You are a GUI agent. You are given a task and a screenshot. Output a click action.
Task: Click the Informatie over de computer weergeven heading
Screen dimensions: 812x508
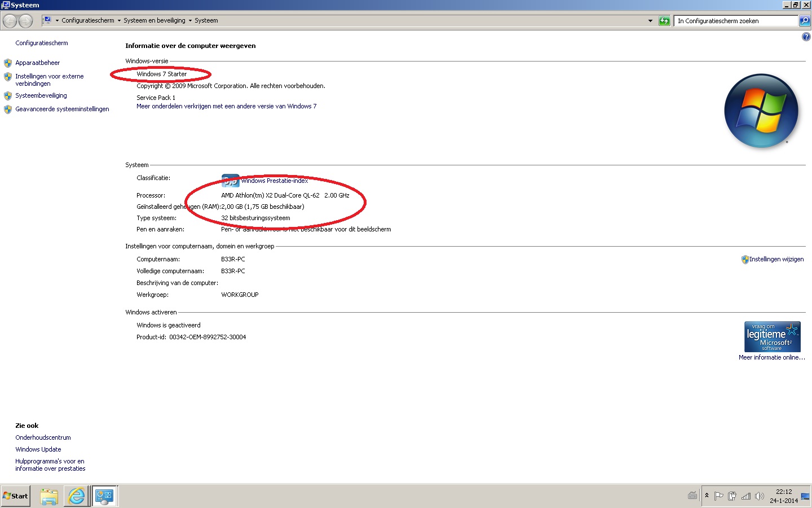[191, 46]
